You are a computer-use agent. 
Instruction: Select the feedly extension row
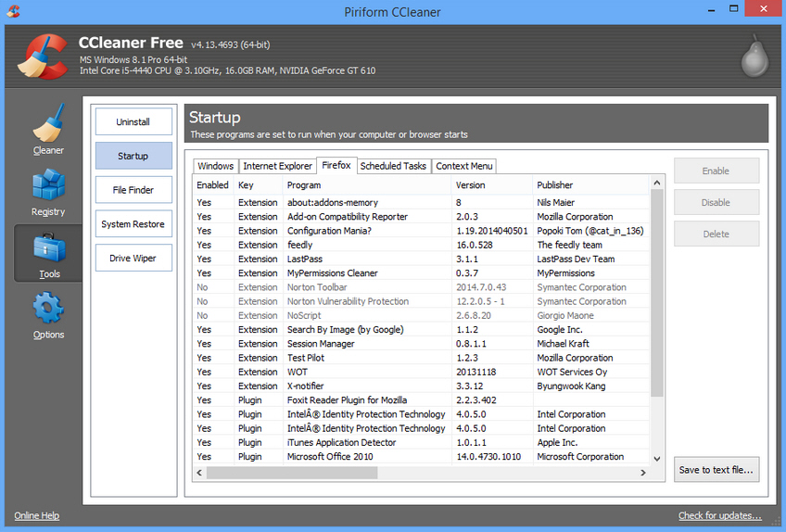[421, 245]
